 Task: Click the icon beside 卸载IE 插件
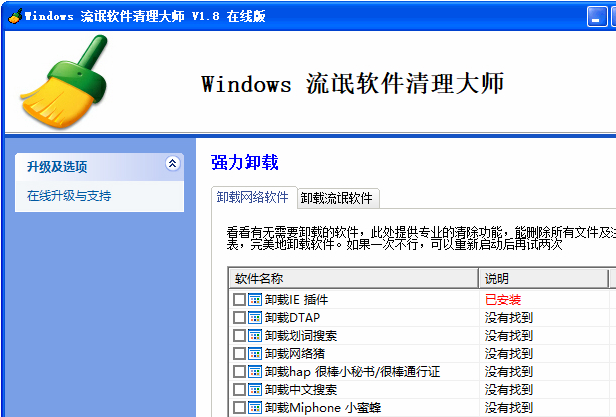click(255, 299)
